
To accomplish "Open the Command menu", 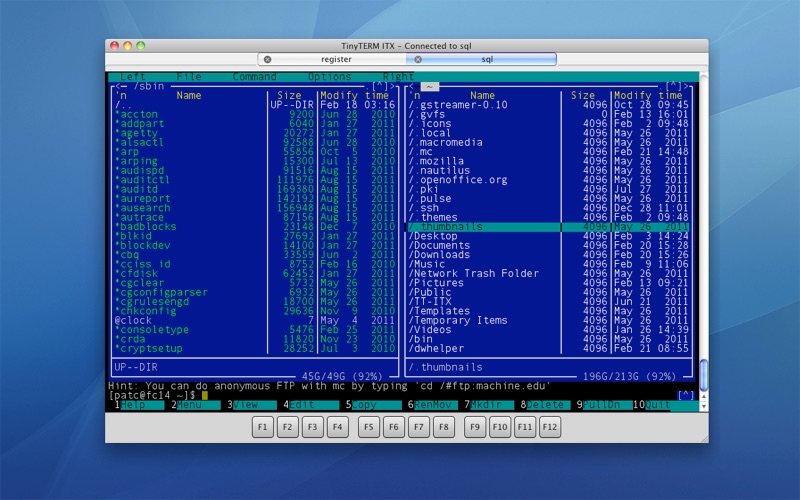I will tap(255, 77).
